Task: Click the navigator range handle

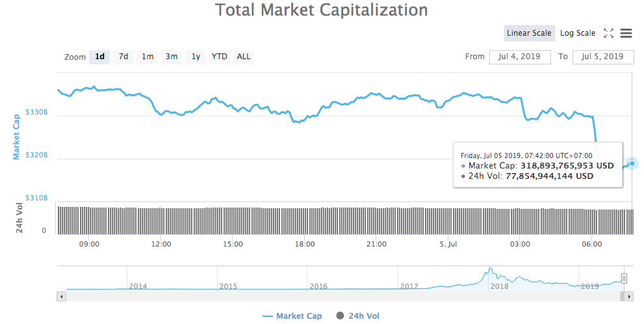Action: pyautogui.click(x=624, y=278)
